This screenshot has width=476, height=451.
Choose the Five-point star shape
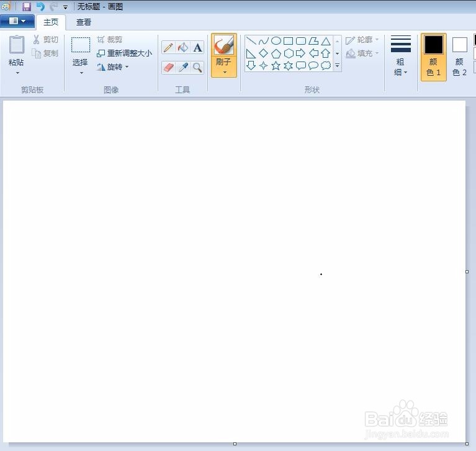point(276,65)
